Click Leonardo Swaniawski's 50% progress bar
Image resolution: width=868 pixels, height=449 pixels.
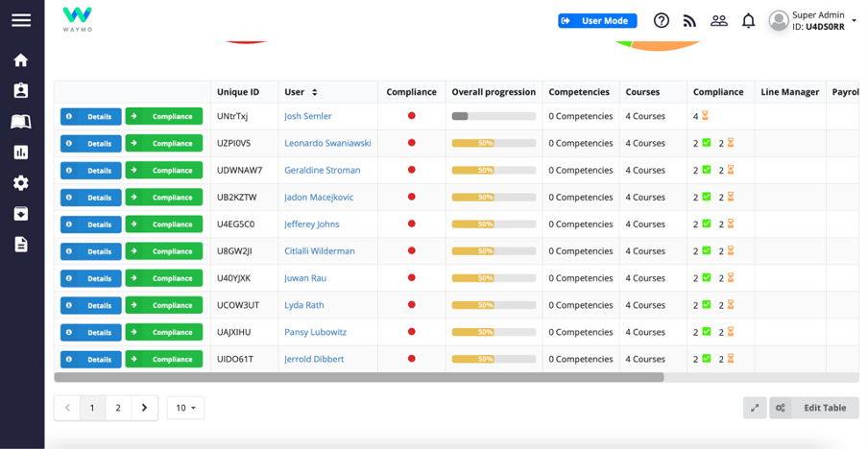pos(494,143)
